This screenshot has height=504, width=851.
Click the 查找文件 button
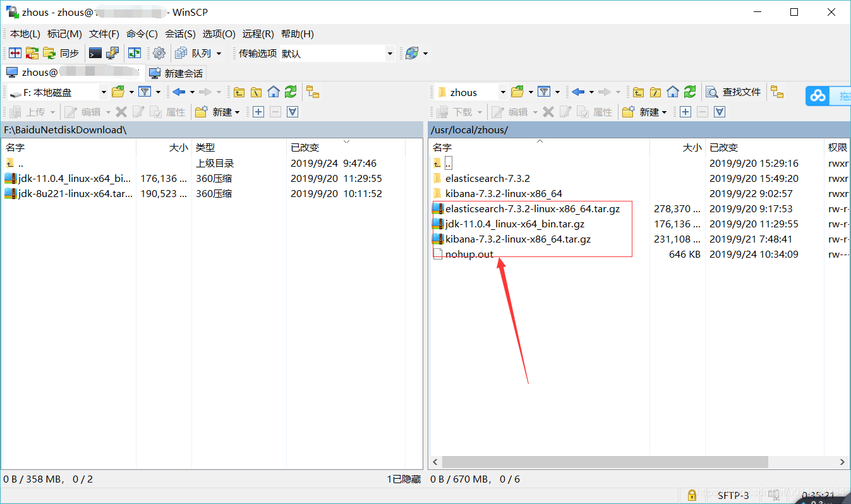click(733, 92)
